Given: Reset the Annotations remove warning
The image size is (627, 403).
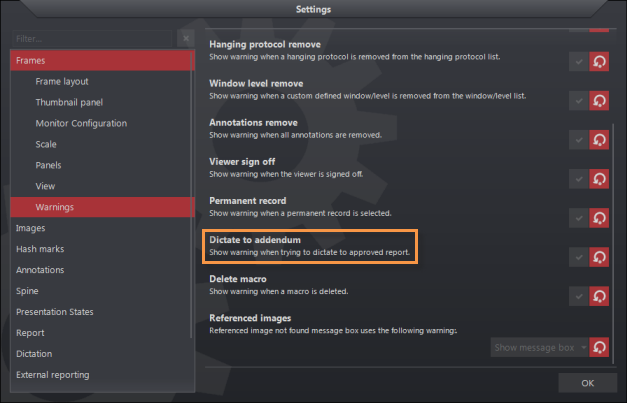Looking at the screenshot, I should (600, 140).
